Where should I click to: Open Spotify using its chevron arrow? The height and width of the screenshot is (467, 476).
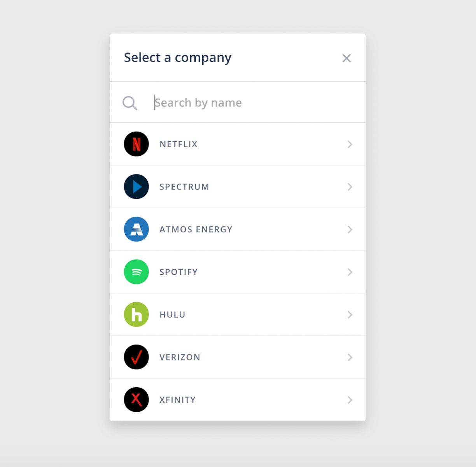[350, 272]
